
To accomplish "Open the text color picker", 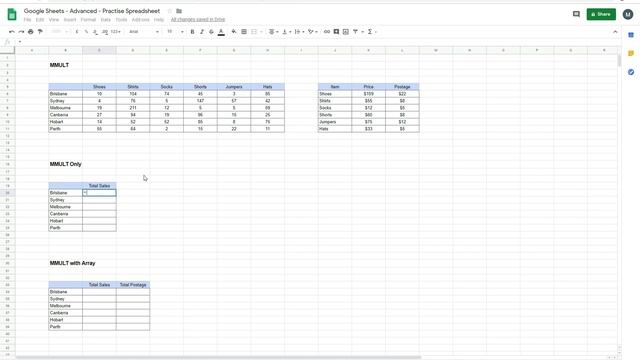I will click(221, 32).
